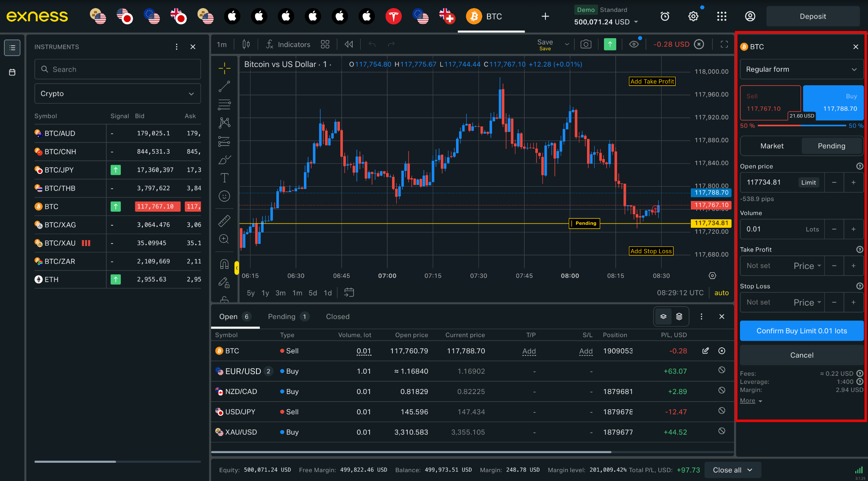Screen dimensions: 868x481
Task: Open the apps grid menu
Action: tap(722, 16)
